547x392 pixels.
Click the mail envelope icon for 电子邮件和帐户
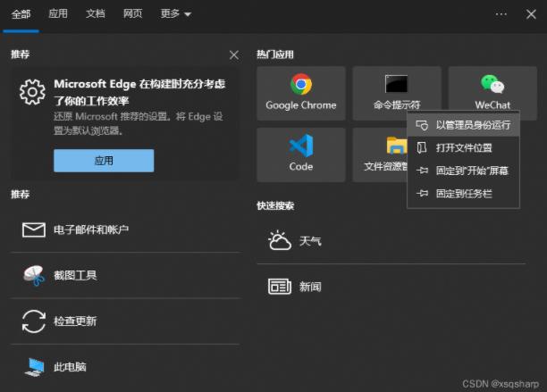pos(34,230)
